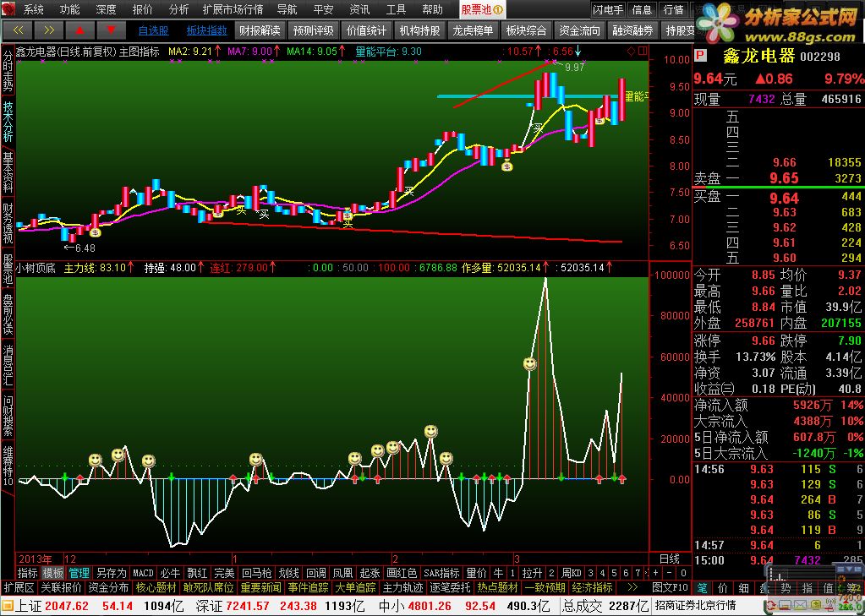Select the 回马枪 indicator tab

(257, 573)
